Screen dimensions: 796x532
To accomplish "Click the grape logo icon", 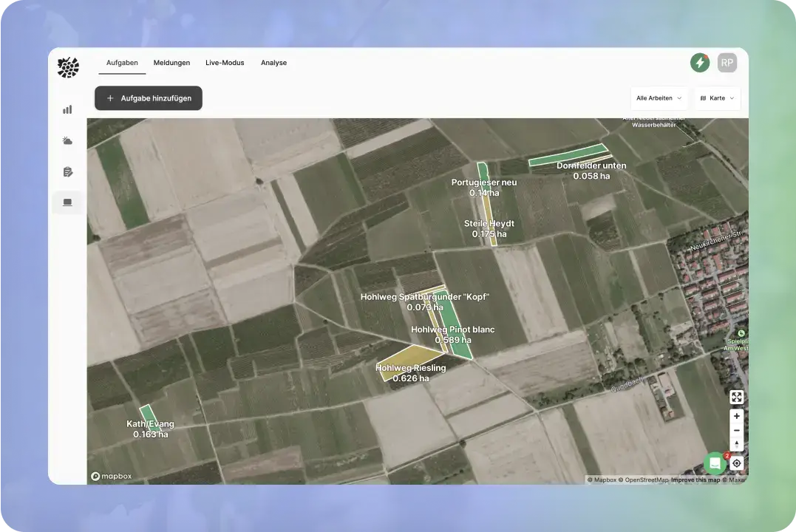I will 68,67.
